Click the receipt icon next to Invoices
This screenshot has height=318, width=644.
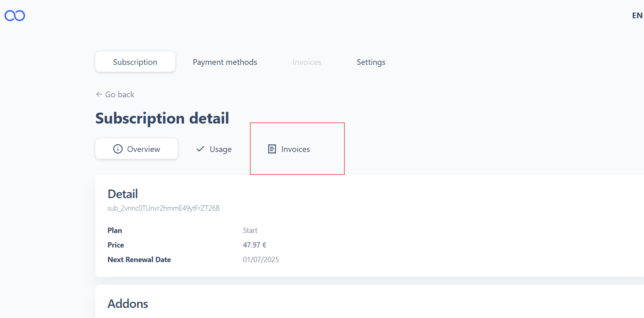click(272, 149)
